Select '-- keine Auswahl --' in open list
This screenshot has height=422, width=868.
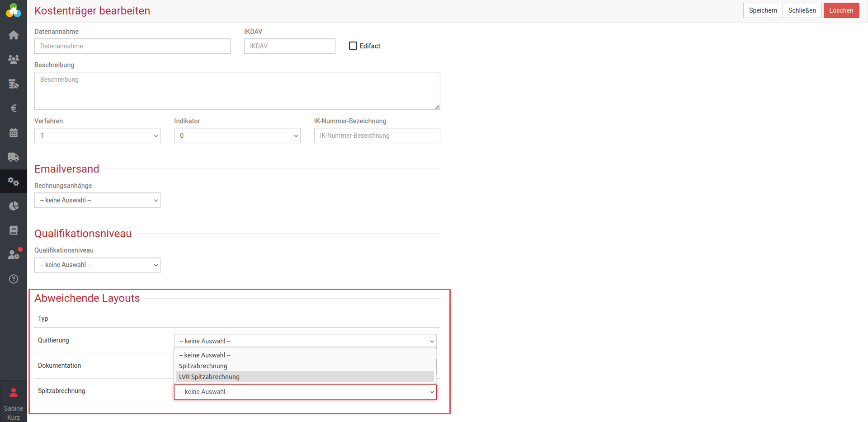305,355
